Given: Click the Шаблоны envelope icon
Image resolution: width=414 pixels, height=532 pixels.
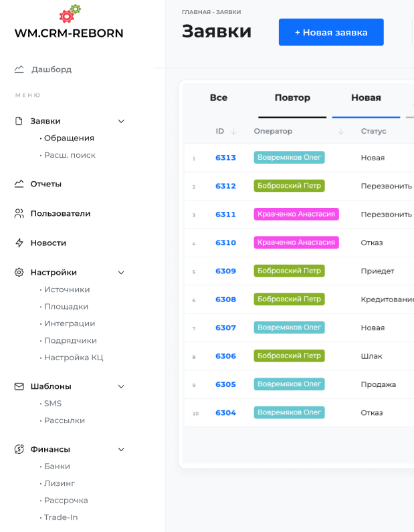Looking at the screenshot, I should (x=19, y=386).
